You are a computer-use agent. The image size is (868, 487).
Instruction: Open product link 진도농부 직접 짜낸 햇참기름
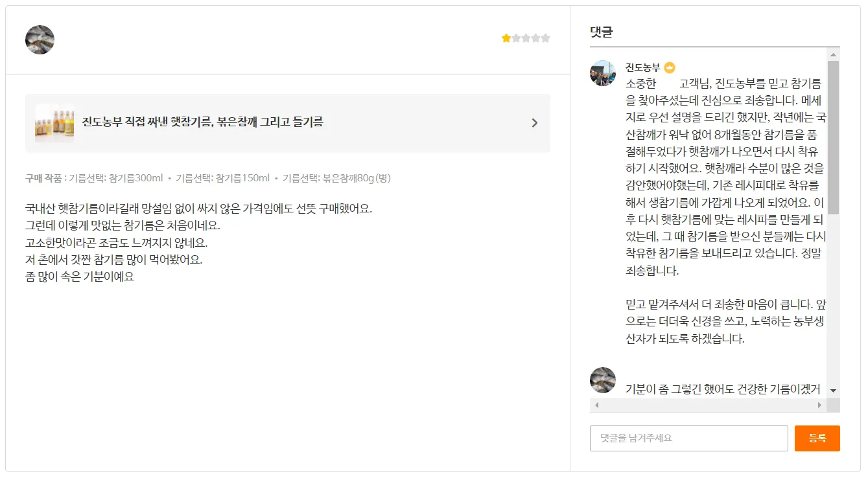click(x=202, y=122)
